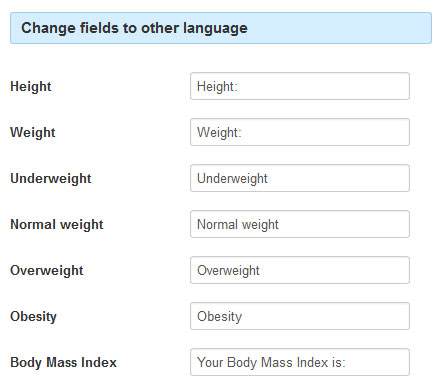Image resolution: width=443 pixels, height=392 pixels.
Task: Focus the Height translation text field
Action: (300, 86)
